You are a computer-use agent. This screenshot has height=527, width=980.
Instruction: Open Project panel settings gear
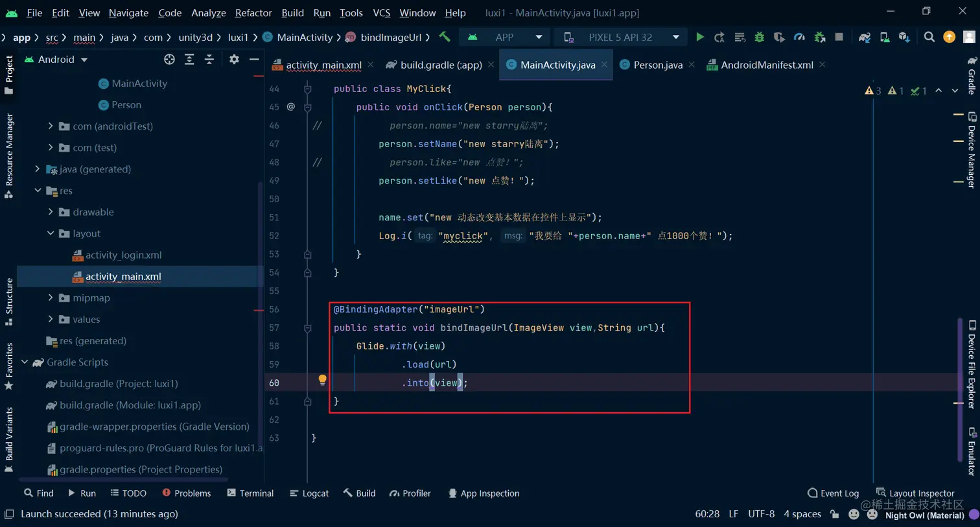pos(234,59)
